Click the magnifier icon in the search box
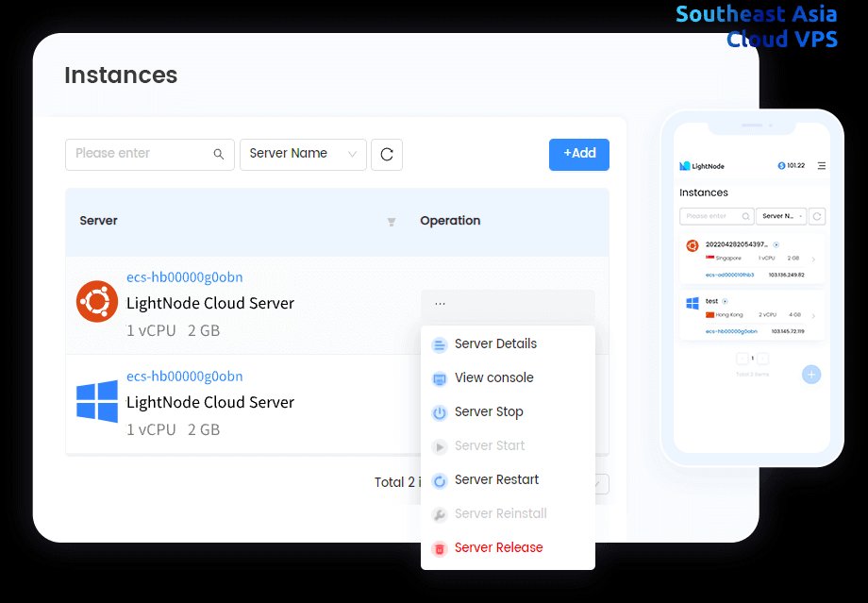The image size is (868, 603). (x=218, y=154)
